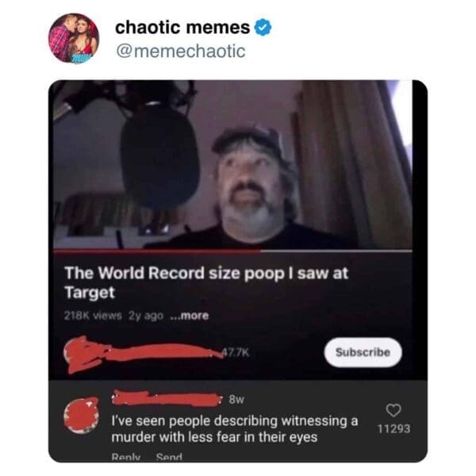Open the chaotic memes display name

(x=182, y=27)
